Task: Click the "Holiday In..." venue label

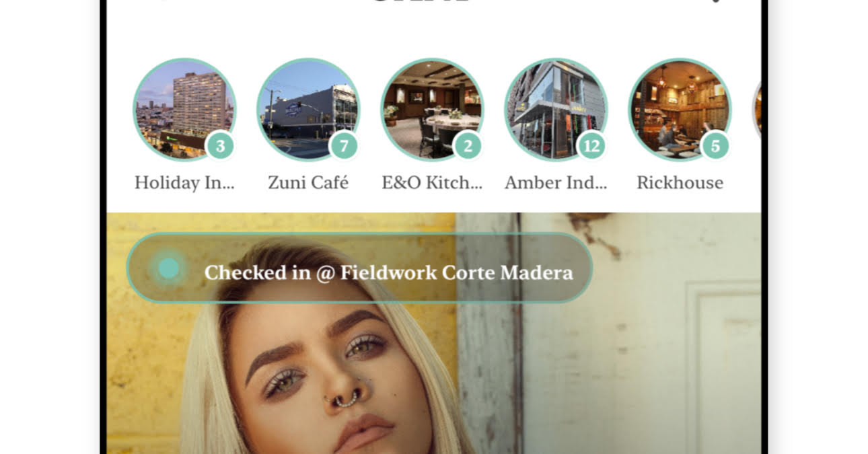Action: pyautogui.click(x=184, y=183)
